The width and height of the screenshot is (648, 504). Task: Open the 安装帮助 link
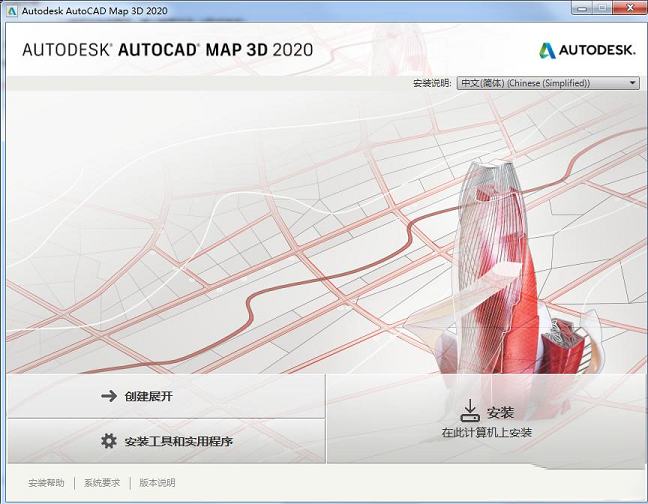point(46,483)
